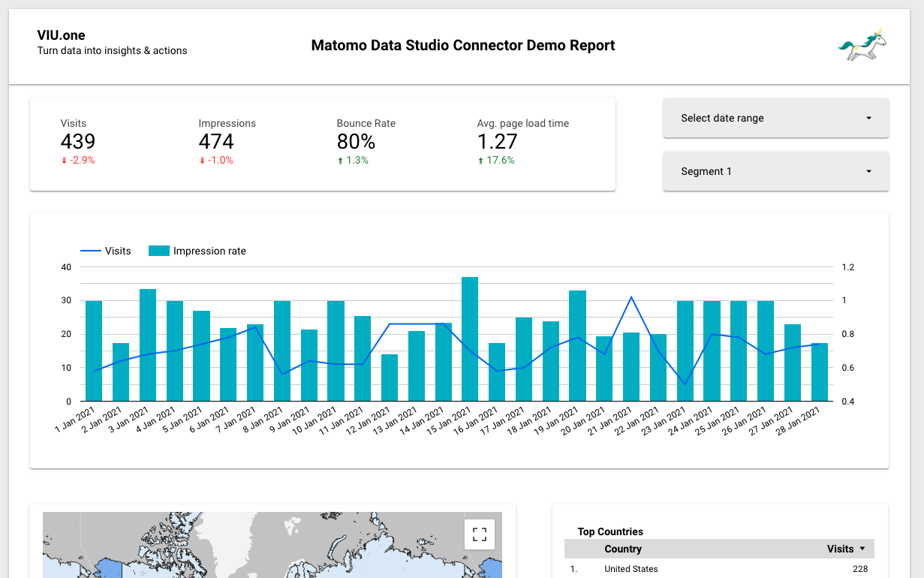Image resolution: width=924 pixels, height=578 pixels.
Task: Toggle the Impression rate series via its legend
Action: click(x=197, y=250)
